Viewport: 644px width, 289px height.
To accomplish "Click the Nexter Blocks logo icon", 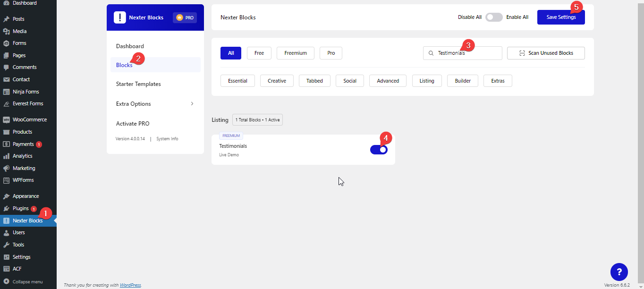I will tap(120, 17).
